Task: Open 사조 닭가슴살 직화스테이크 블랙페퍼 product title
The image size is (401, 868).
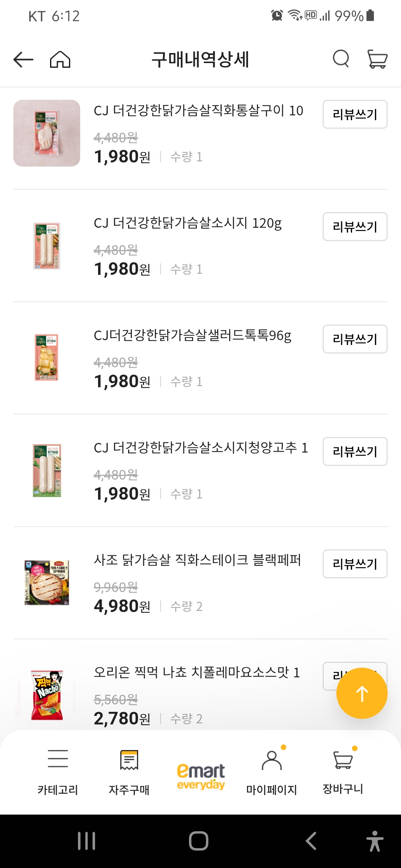Action: [197, 560]
